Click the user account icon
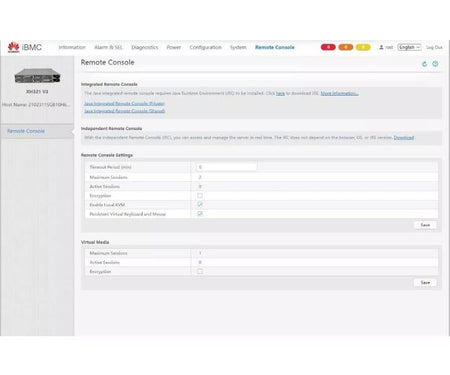The width and height of the screenshot is (450, 375). [x=381, y=47]
